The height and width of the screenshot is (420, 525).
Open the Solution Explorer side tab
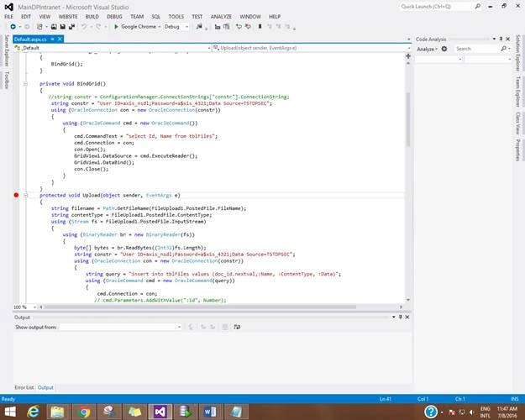point(518,53)
